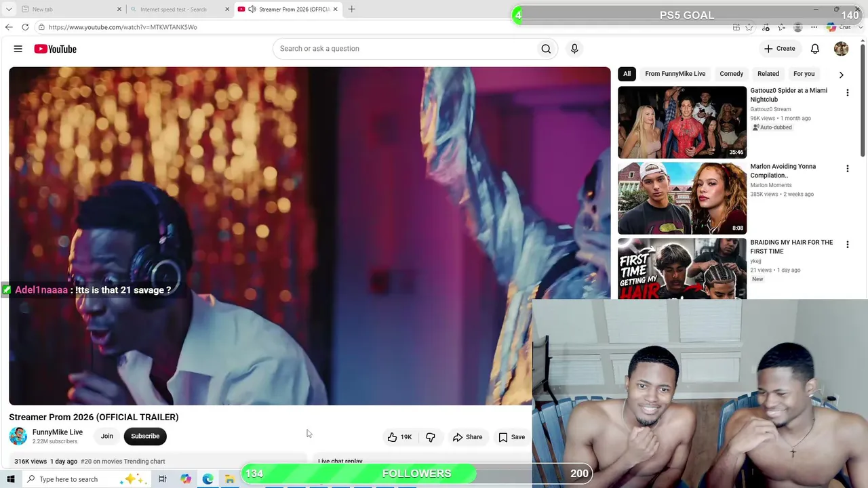This screenshot has height=488, width=868.
Task: Bookmark this page with star icon
Action: (x=749, y=27)
